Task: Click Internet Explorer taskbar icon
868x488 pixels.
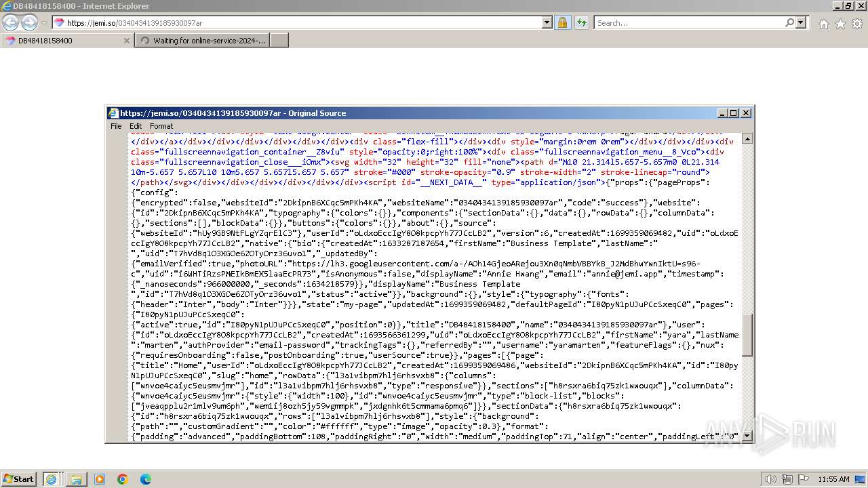Action: tap(51, 479)
